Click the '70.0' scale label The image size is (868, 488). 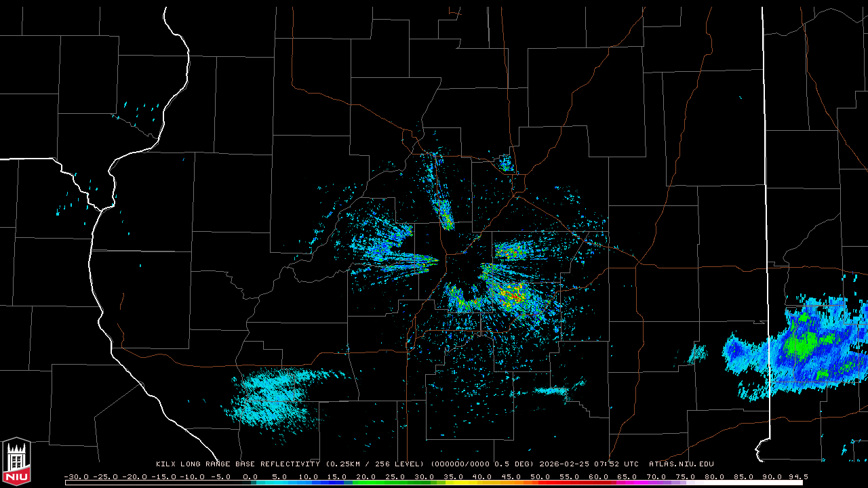(656, 476)
